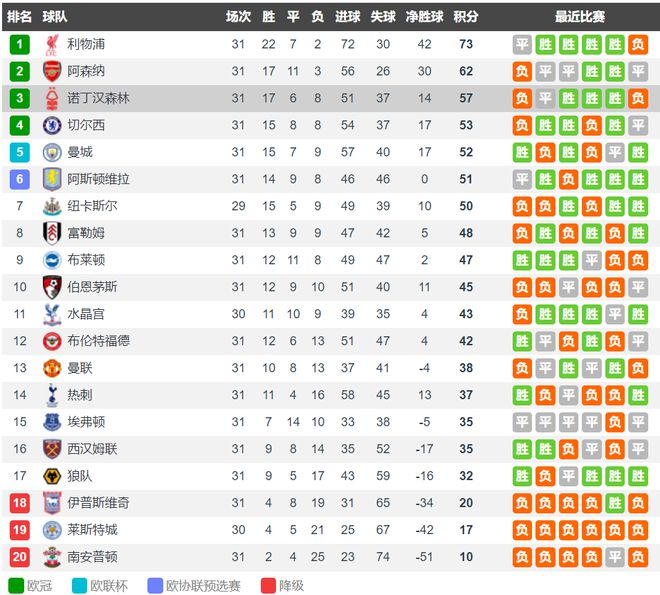
Task: Sort by the 净胜球 column header
Action: point(424,16)
